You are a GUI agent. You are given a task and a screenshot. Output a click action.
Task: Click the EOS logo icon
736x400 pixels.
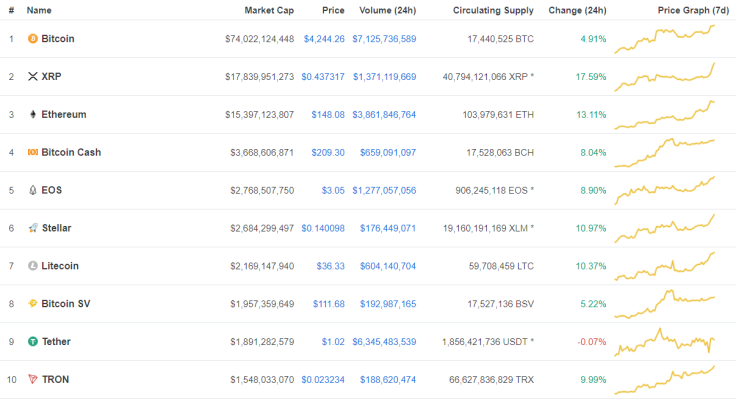click(32, 190)
